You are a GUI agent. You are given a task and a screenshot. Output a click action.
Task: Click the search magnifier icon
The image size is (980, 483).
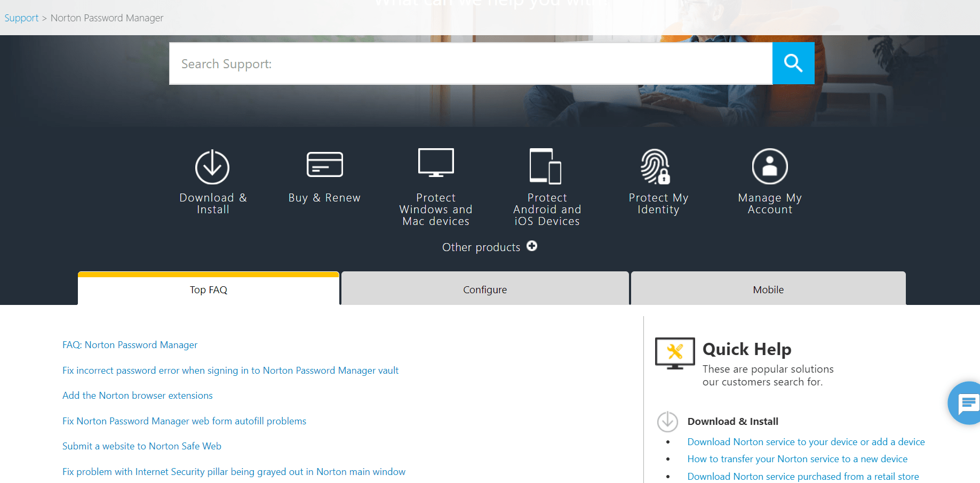[x=793, y=63]
